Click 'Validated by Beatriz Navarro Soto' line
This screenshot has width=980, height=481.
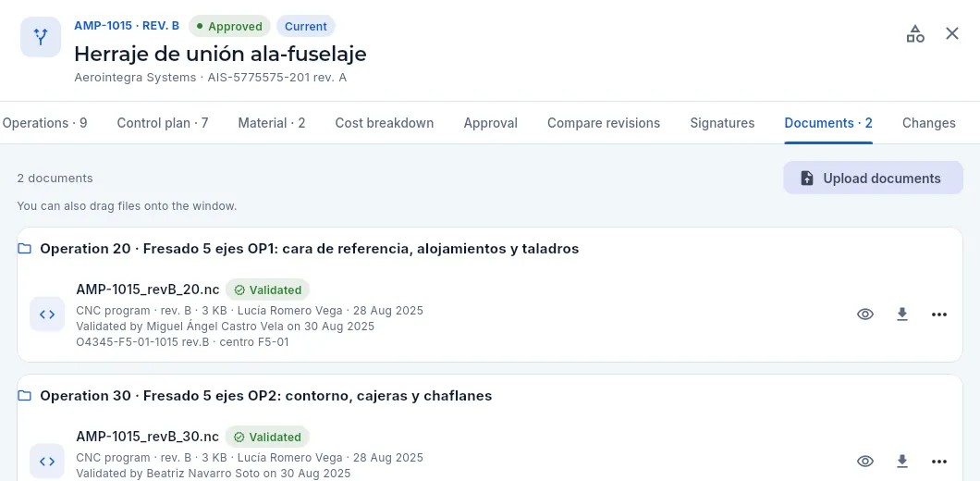click(x=214, y=474)
